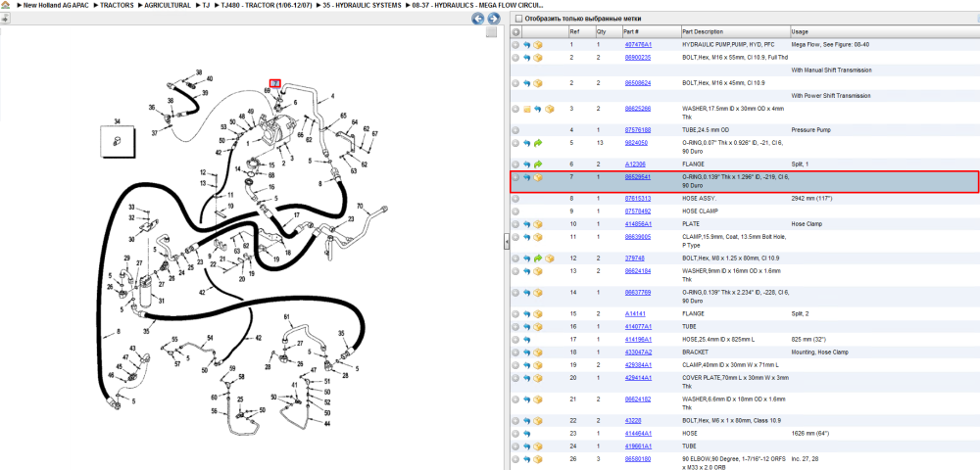Toggle the selection circle for part 87578492
The height and width of the screenshot is (470, 980).
coord(515,211)
